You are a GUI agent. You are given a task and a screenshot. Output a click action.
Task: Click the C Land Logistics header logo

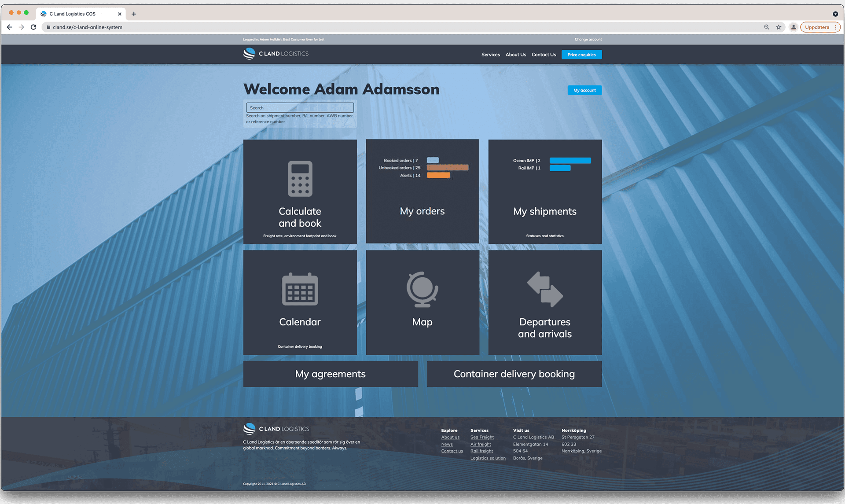276,54
